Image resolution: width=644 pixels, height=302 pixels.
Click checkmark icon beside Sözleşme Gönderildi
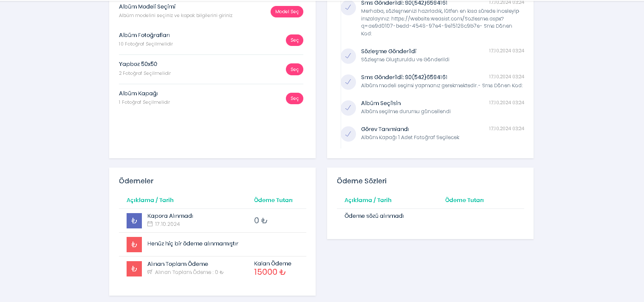coord(348,56)
